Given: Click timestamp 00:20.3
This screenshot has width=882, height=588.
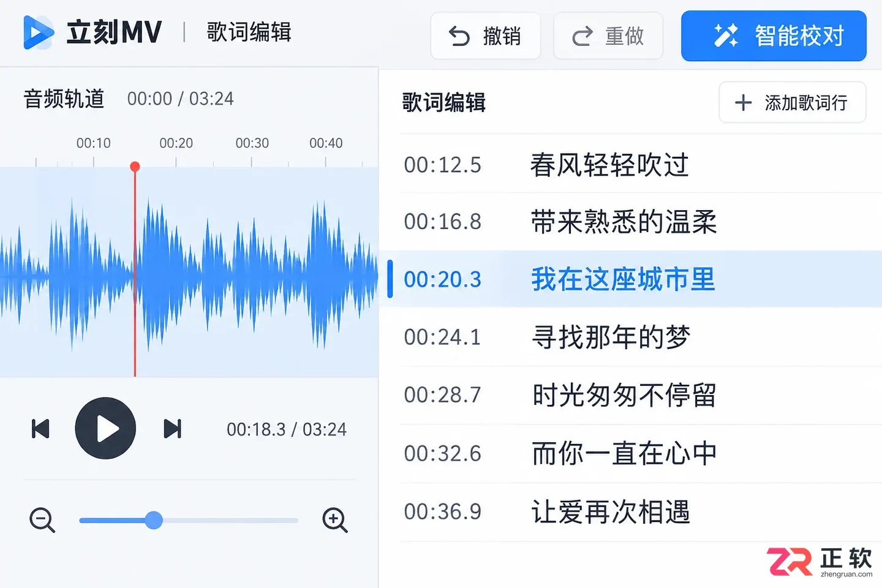Looking at the screenshot, I should click(x=443, y=279).
